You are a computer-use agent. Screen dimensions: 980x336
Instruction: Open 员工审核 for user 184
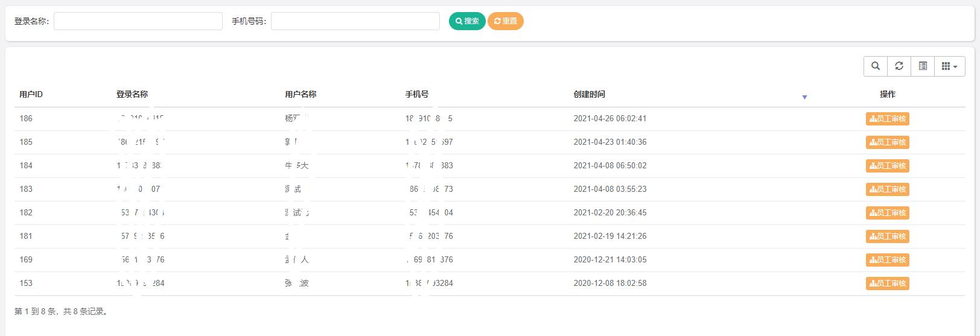point(887,166)
